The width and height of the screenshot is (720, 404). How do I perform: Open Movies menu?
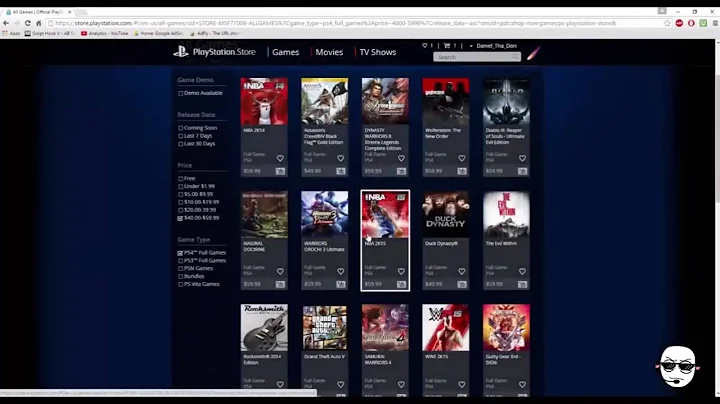pyautogui.click(x=329, y=52)
